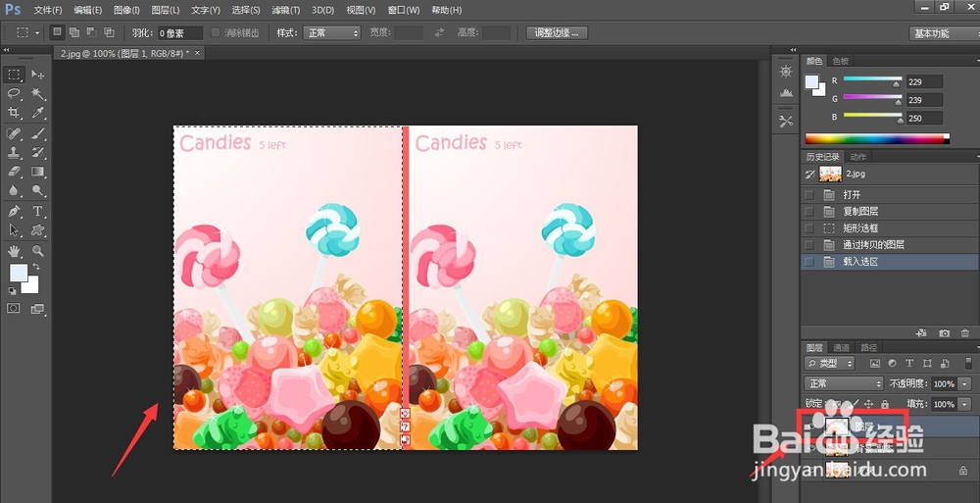The width and height of the screenshot is (980, 503).
Task: Select the Type tool
Action: click(x=37, y=211)
